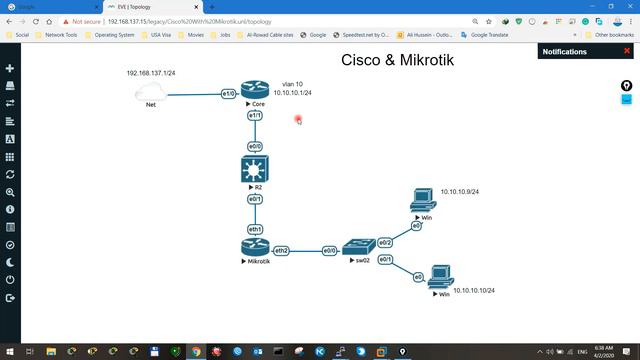Select the Win PC with 10.10.10.9/24
The width and height of the screenshot is (640, 360).
[x=423, y=200]
